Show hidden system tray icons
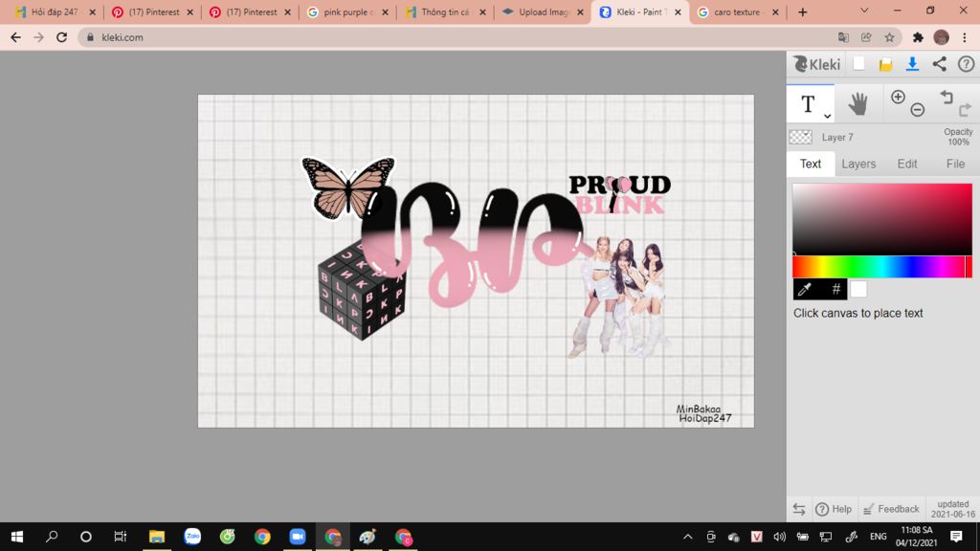This screenshot has height=551, width=980. pyautogui.click(x=687, y=537)
